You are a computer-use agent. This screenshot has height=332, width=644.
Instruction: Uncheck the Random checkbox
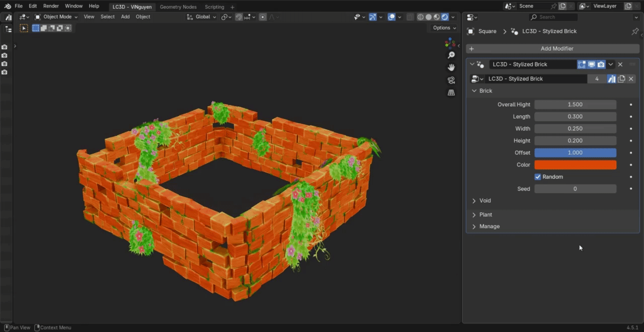(x=538, y=177)
